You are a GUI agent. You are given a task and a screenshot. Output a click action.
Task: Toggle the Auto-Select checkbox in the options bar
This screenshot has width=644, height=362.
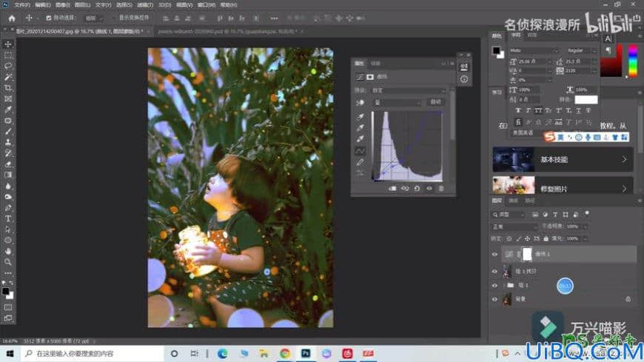tap(48, 18)
